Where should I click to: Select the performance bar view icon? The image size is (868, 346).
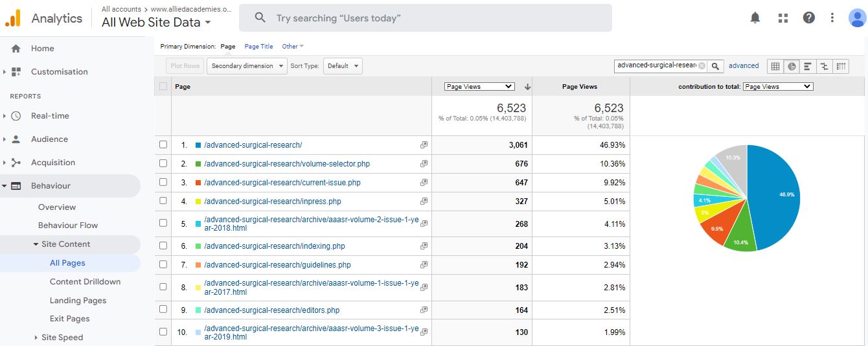808,66
